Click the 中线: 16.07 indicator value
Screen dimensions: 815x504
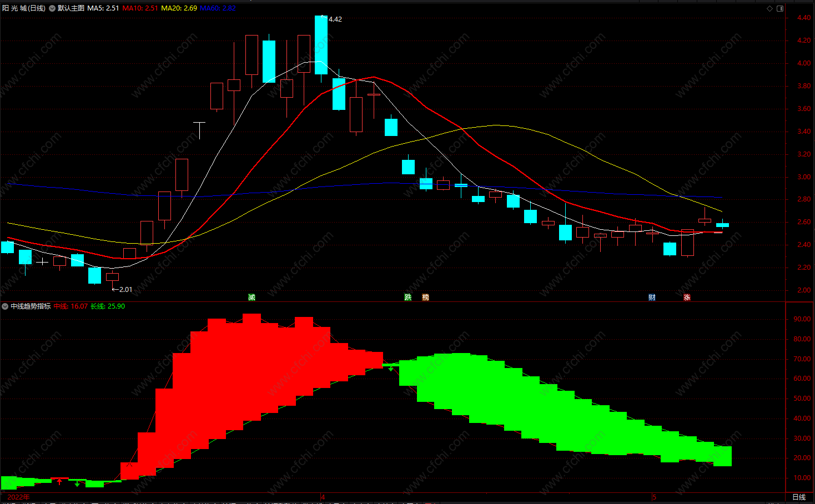click(71, 306)
